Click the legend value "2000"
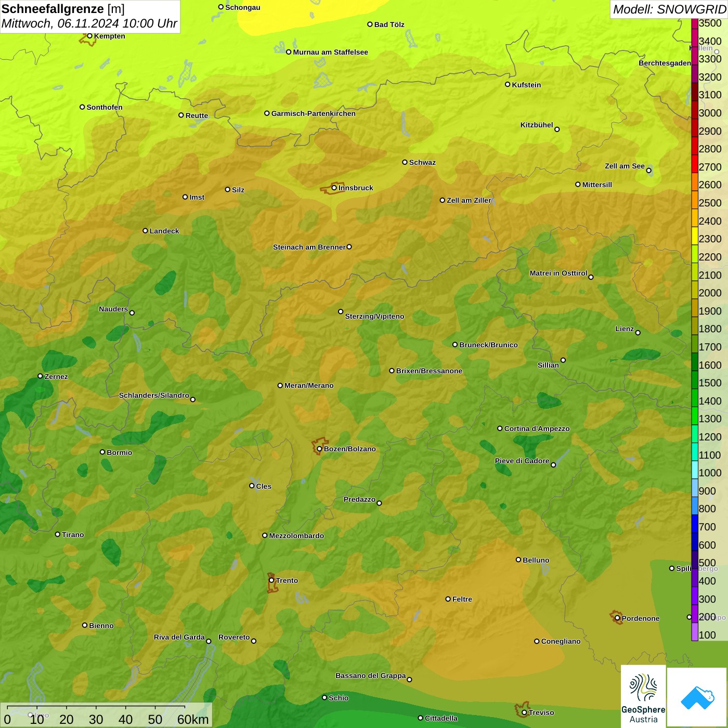This screenshot has width=728, height=728. click(x=710, y=293)
